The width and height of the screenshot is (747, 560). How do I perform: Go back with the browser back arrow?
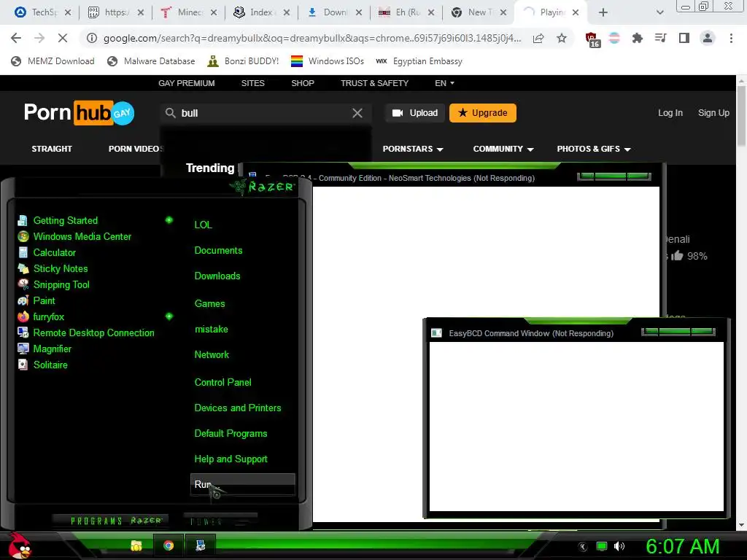[x=16, y=38]
